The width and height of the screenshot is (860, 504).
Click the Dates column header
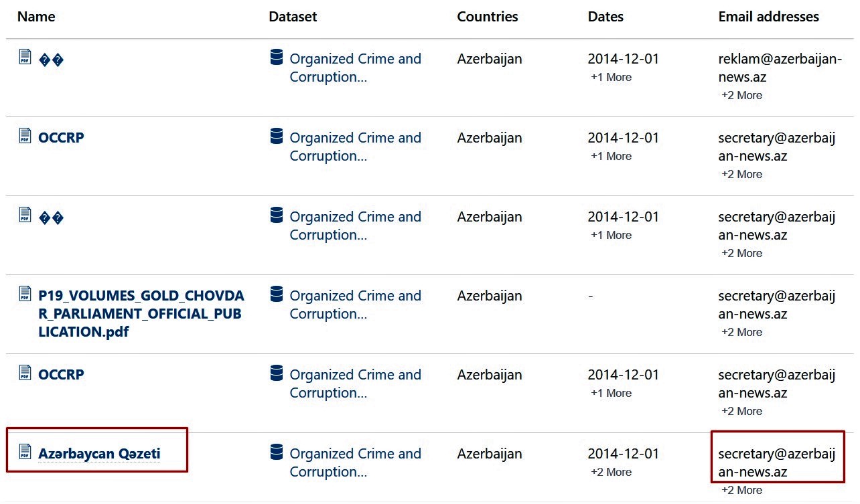tap(605, 17)
